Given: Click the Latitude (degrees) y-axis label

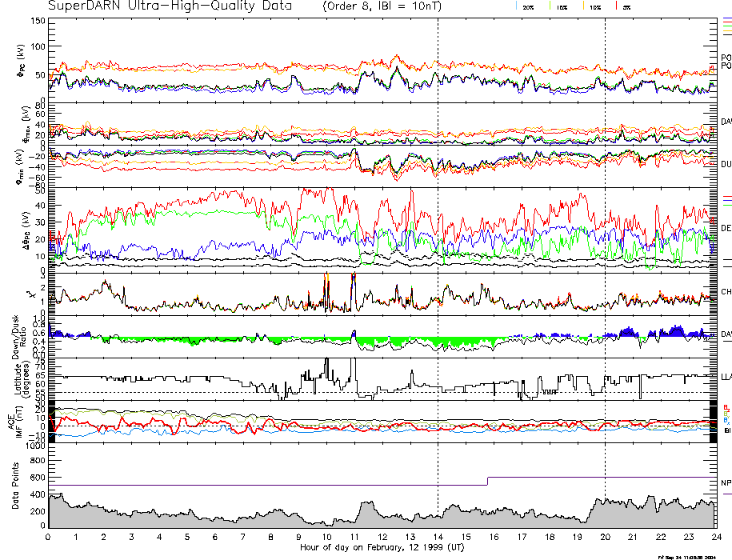Looking at the screenshot, I should (x=18, y=378).
